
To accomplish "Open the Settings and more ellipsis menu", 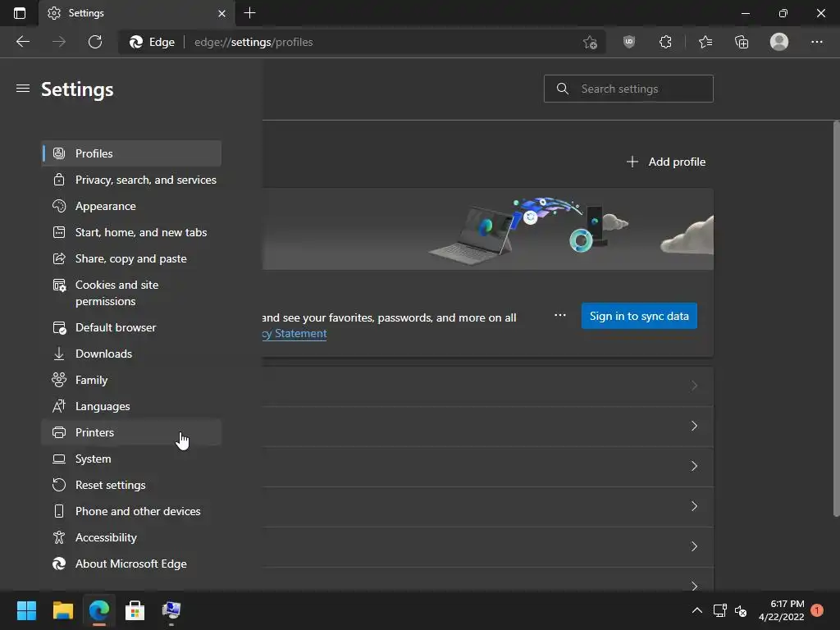I will coord(816,42).
